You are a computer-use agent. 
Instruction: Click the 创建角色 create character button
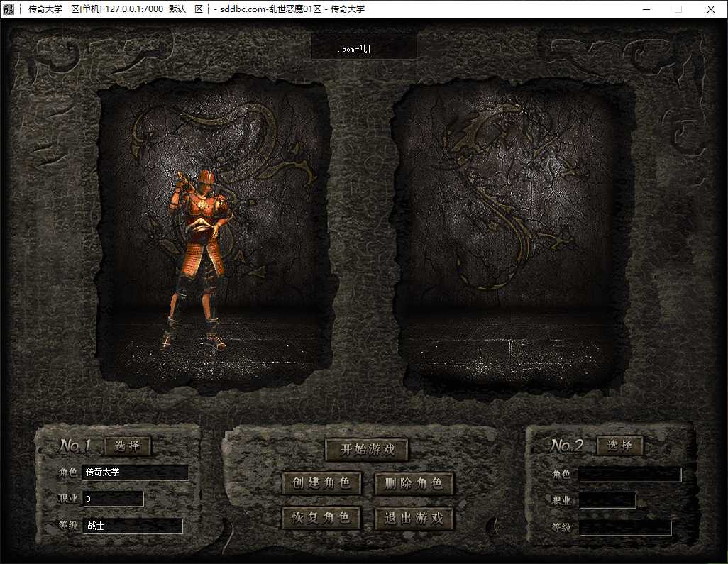[321, 483]
